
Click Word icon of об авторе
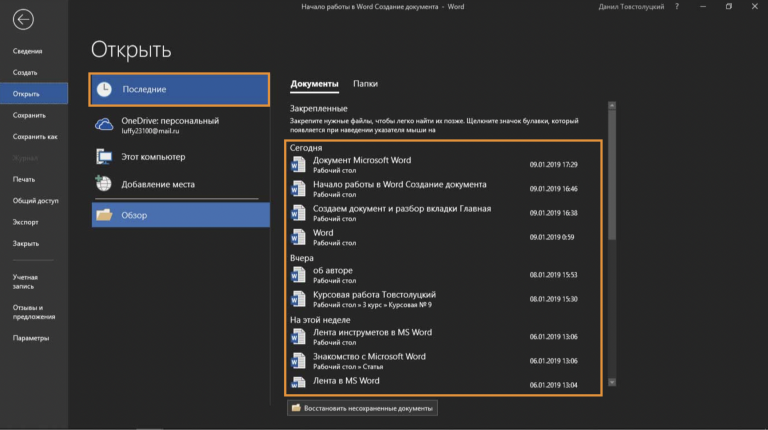(298, 275)
